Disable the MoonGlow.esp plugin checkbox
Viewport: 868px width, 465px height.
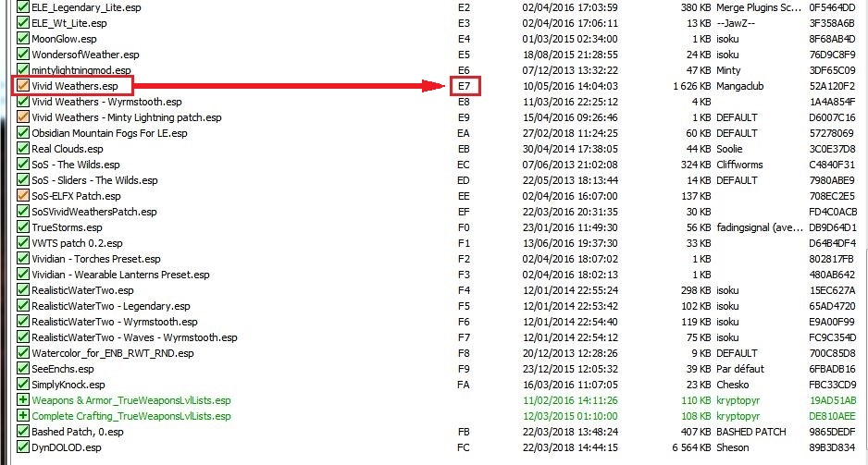pyautogui.click(x=23, y=39)
